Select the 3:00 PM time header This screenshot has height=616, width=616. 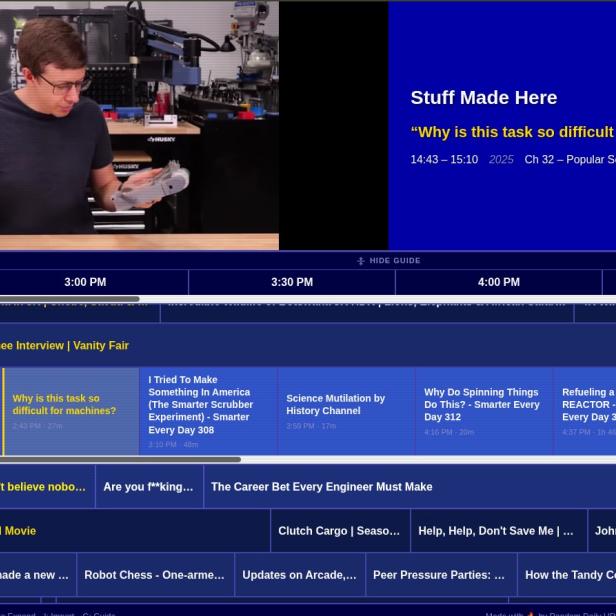click(85, 282)
